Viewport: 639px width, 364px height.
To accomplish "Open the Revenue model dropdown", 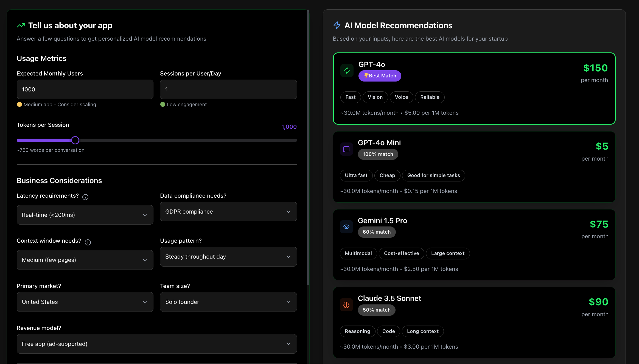I will coord(156,344).
